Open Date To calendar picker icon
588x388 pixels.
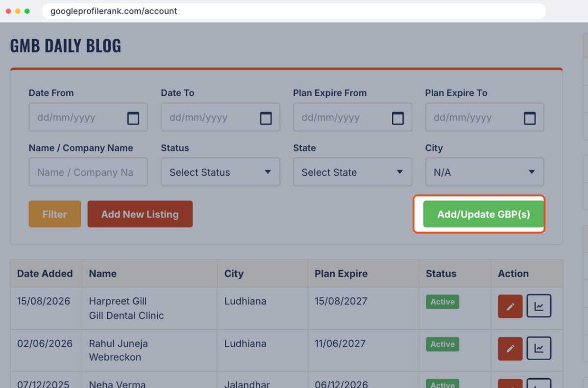(x=266, y=118)
